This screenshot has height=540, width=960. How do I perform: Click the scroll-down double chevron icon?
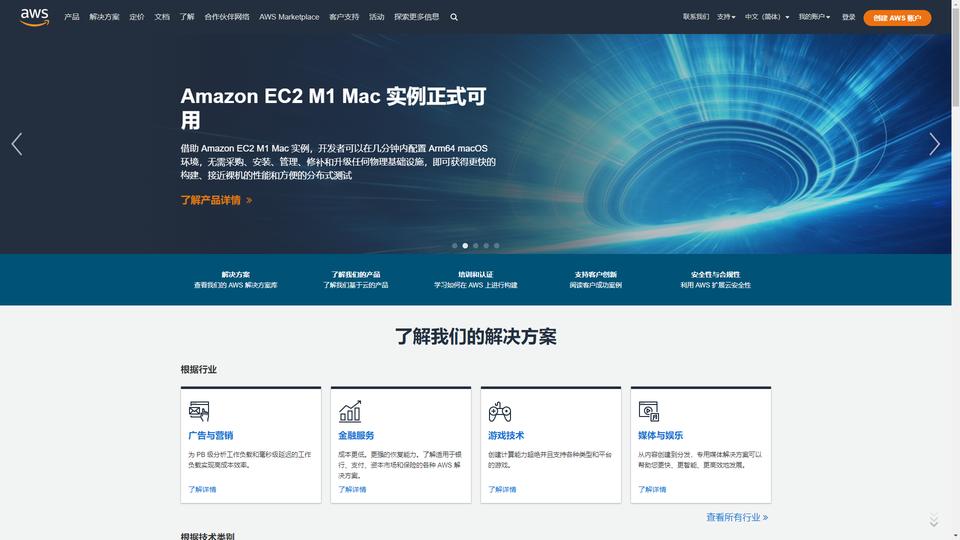(934, 520)
